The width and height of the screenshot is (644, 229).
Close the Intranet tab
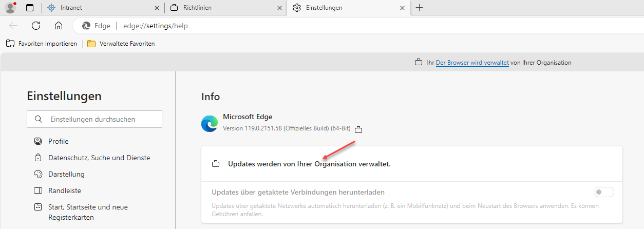point(157,8)
